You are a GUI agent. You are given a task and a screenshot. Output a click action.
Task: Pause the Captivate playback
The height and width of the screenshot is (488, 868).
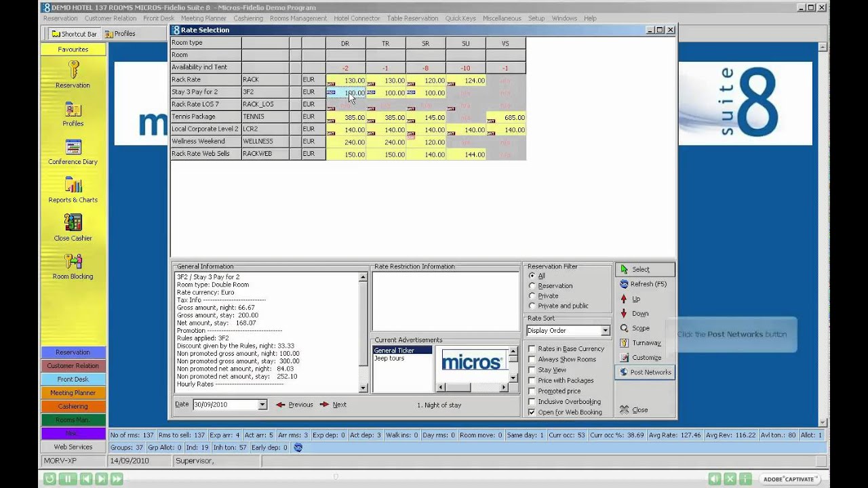[67, 479]
